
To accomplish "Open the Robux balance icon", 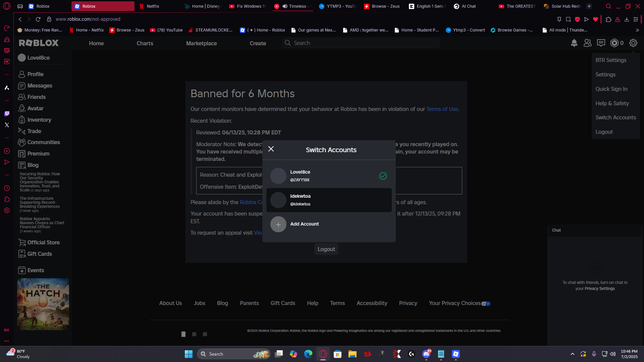I will (614, 43).
